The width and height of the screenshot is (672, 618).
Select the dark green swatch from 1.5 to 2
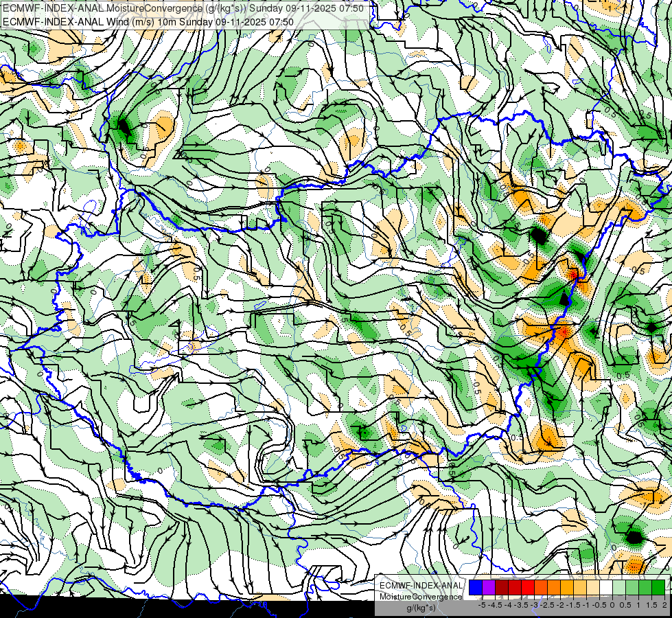point(658,588)
